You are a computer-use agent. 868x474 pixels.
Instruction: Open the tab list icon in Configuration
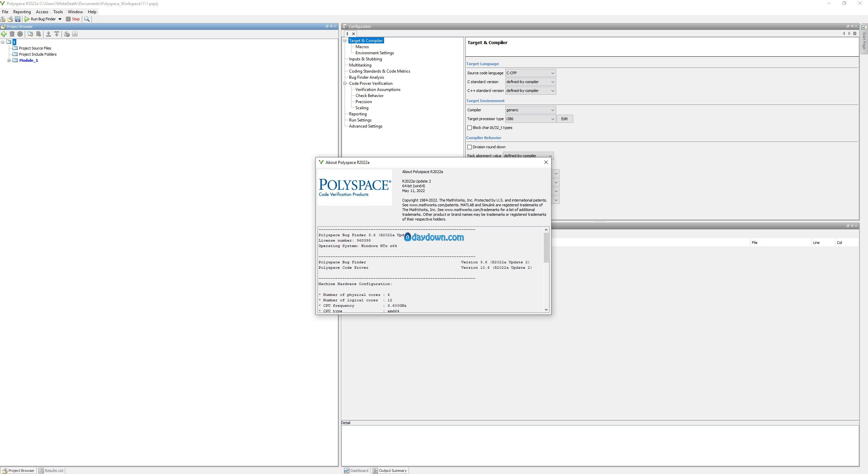[x=855, y=34]
